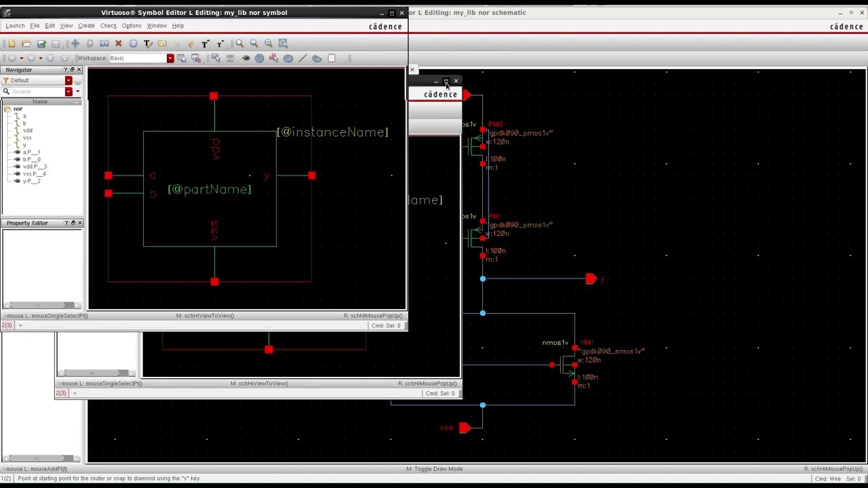Click the Zoom To Selected icon
This screenshot has height=488, width=868.
pos(283,43)
